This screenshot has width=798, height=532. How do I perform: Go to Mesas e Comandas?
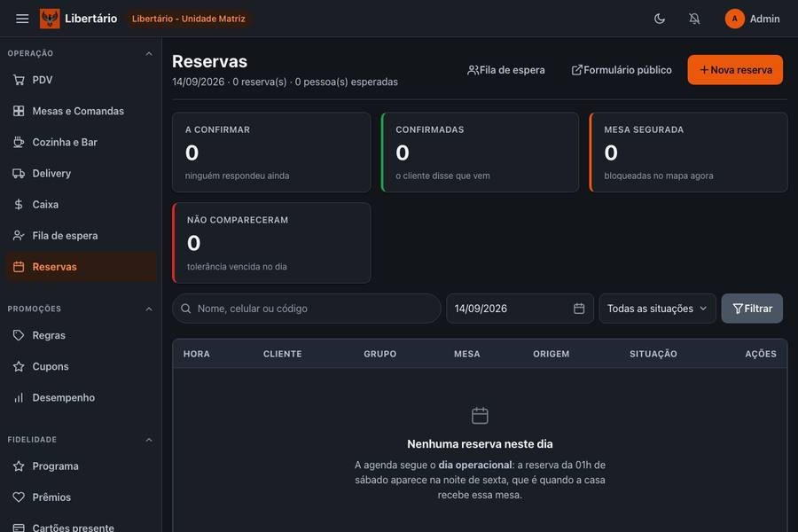(x=81, y=111)
